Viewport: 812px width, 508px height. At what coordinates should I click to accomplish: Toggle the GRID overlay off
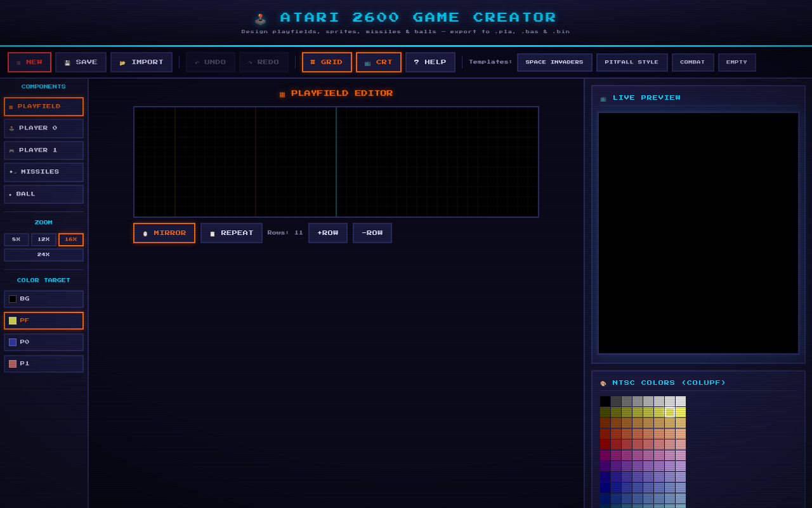click(327, 62)
